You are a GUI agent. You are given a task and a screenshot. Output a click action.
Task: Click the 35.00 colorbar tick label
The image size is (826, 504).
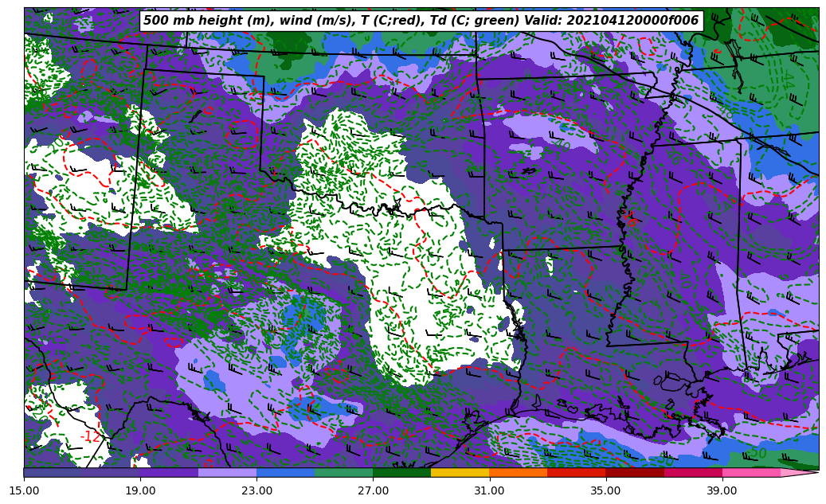(x=606, y=490)
